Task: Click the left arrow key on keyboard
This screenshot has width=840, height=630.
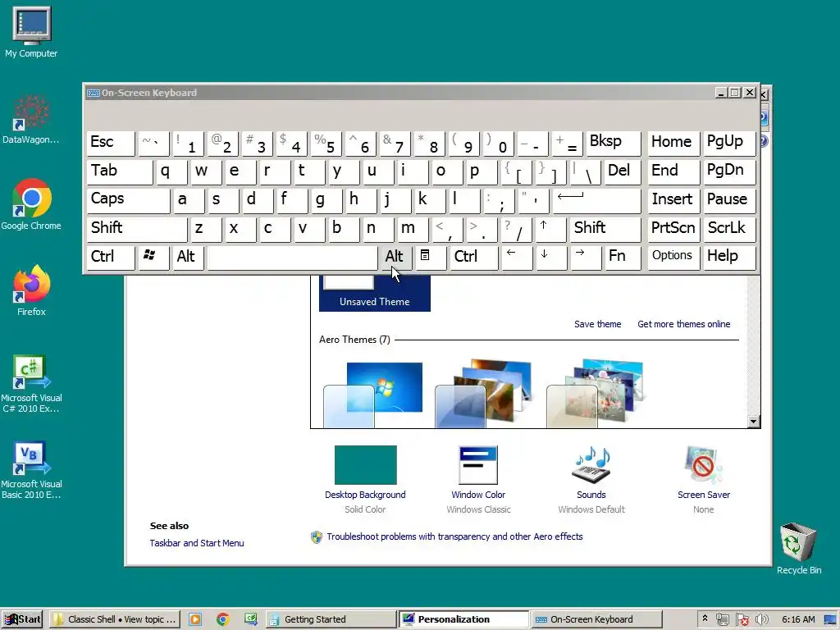Action: pos(517,257)
